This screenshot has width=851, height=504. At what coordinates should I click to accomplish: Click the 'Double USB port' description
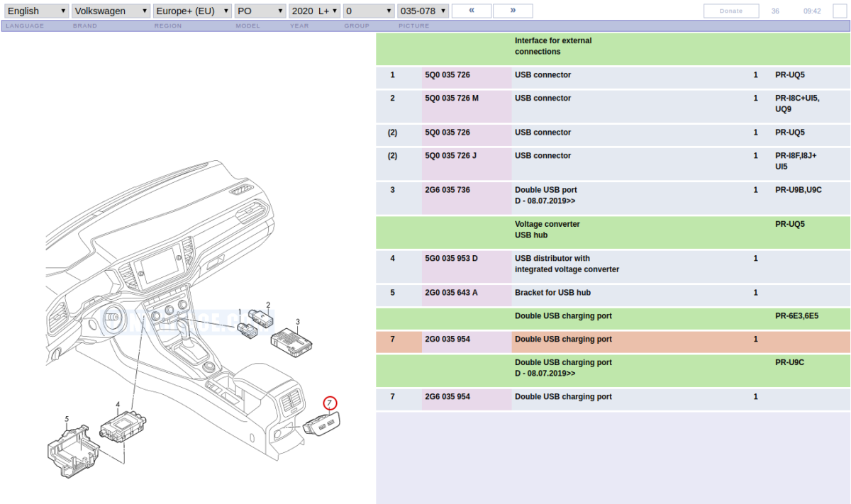coord(546,190)
